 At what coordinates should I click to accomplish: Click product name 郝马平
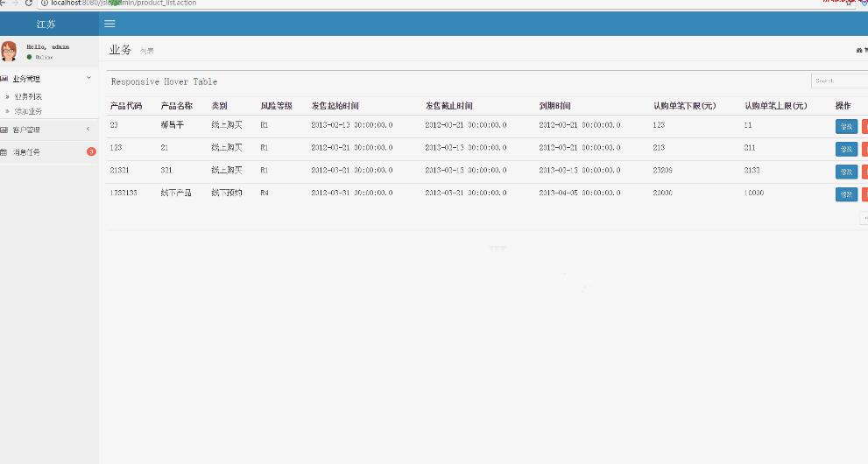tap(173, 125)
